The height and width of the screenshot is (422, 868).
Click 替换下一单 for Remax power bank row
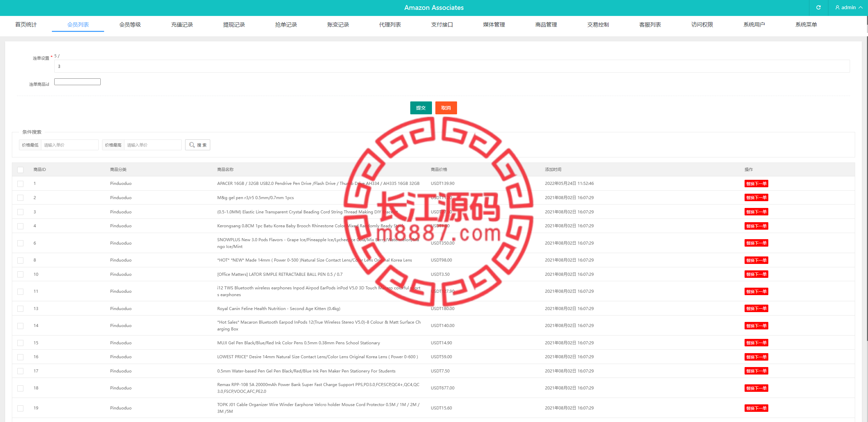pyautogui.click(x=756, y=388)
